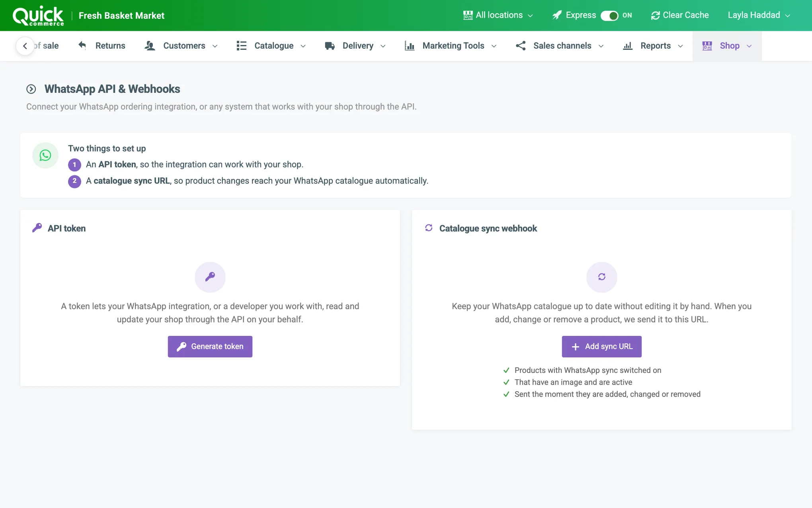Open the Layla Haddad account menu

[759, 15]
